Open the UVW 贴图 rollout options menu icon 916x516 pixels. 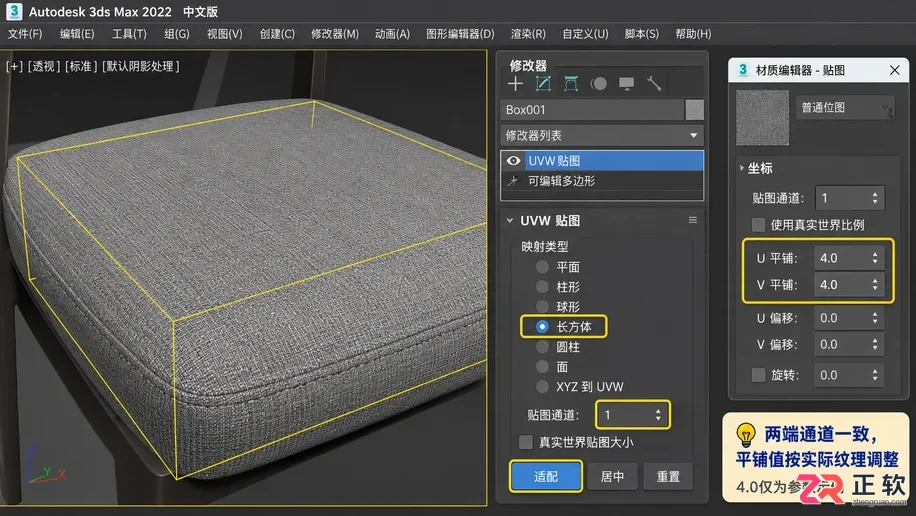point(693,220)
